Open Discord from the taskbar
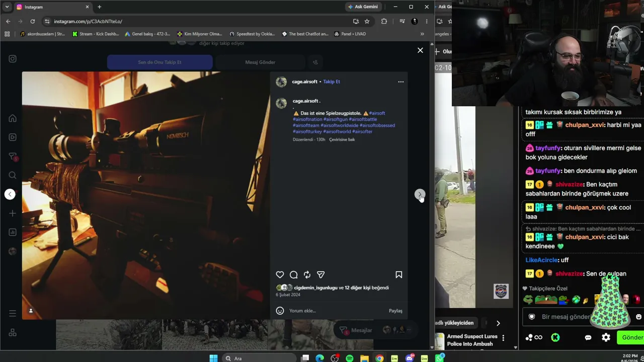644x362 pixels. pos(410,358)
